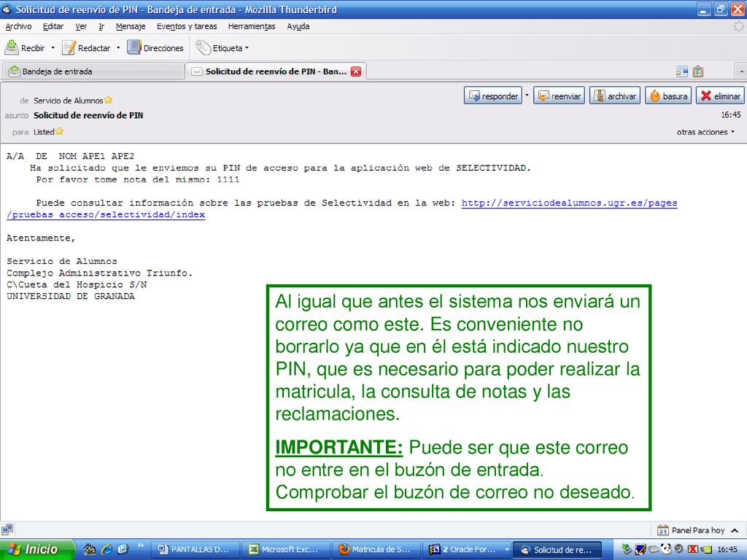Expand the Oracle Forms taskbar group arrow
This screenshot has width=747, height=560.
coord(507,549)
